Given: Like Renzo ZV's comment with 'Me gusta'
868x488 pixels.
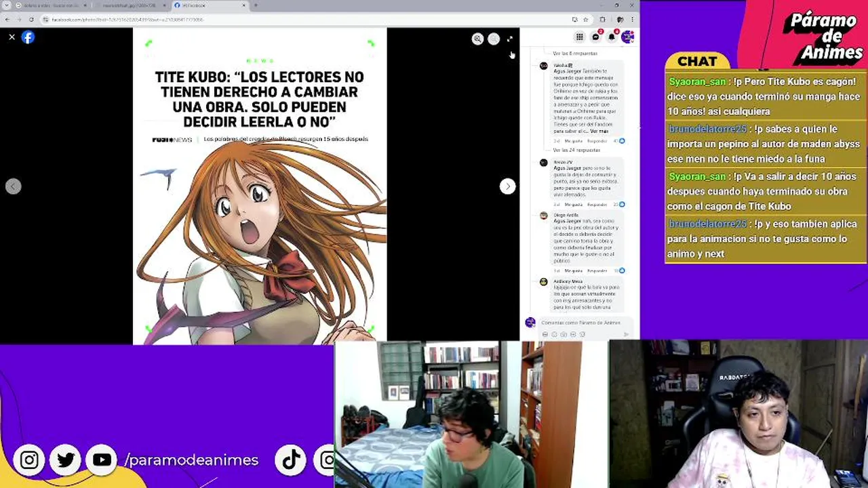Looking at the screenshot, I should click(x=574, y=204).
